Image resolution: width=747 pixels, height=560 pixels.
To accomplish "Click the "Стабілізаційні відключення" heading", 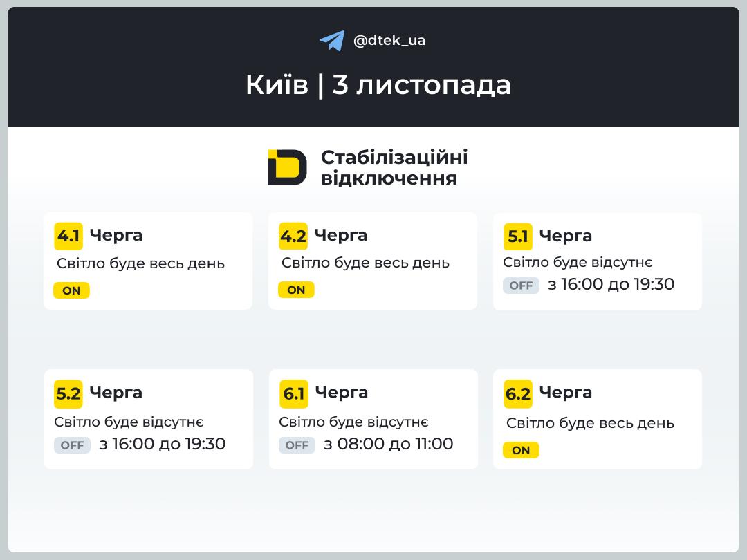I will (394, 167).
